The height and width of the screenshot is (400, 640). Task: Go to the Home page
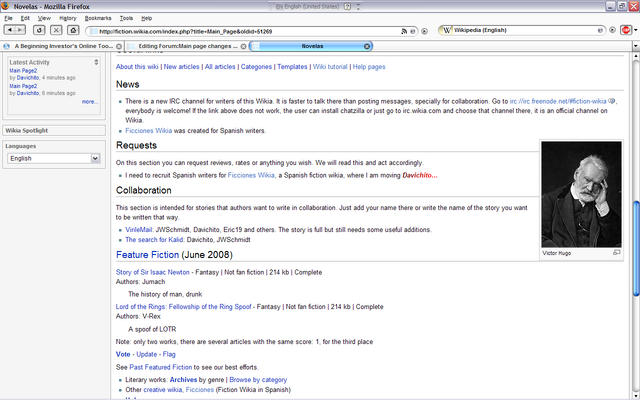(73, 30)
